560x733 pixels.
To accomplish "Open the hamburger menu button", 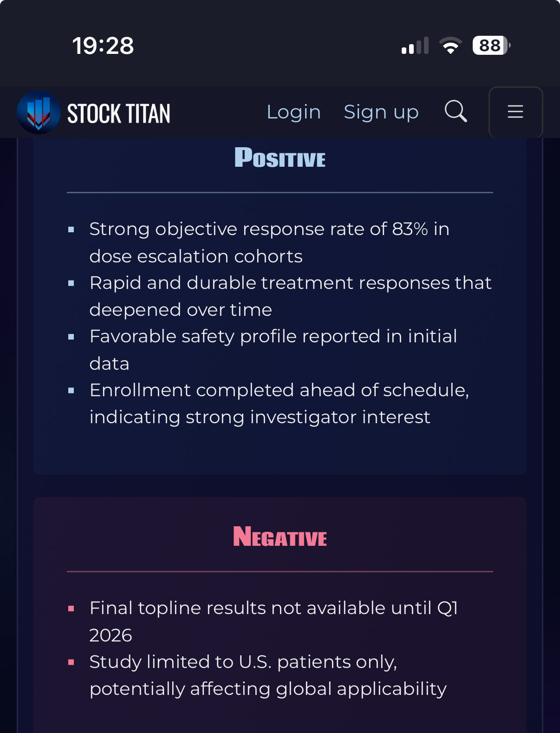I will (x=515, y=112).
